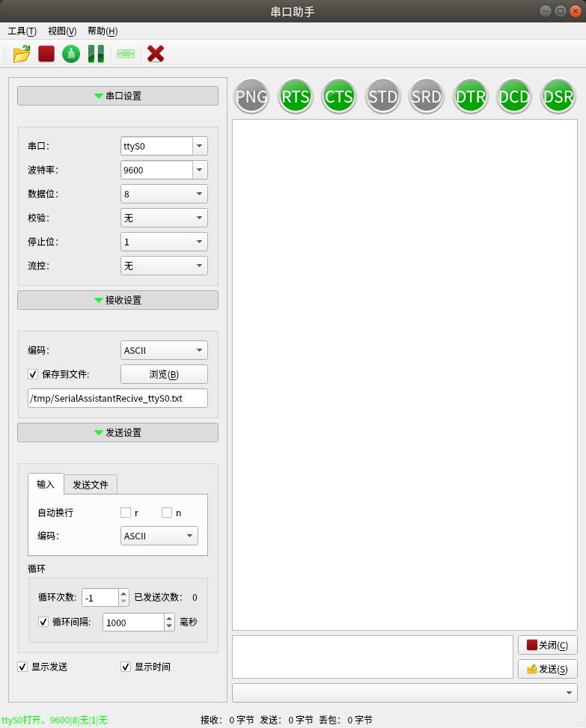
Task: Click the CTS signal indicator
Action: (338, 96)
